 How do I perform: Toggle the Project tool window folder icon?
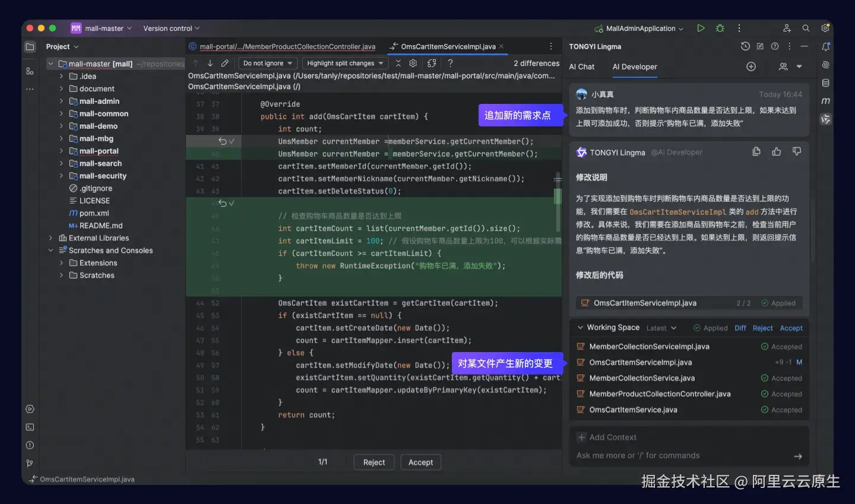click(30, 47)
